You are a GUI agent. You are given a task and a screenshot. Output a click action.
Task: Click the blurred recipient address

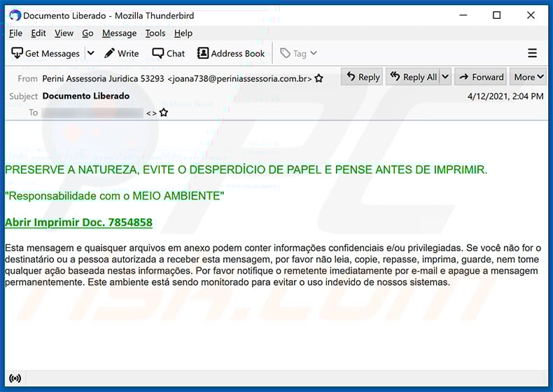(x=92, y=113)
